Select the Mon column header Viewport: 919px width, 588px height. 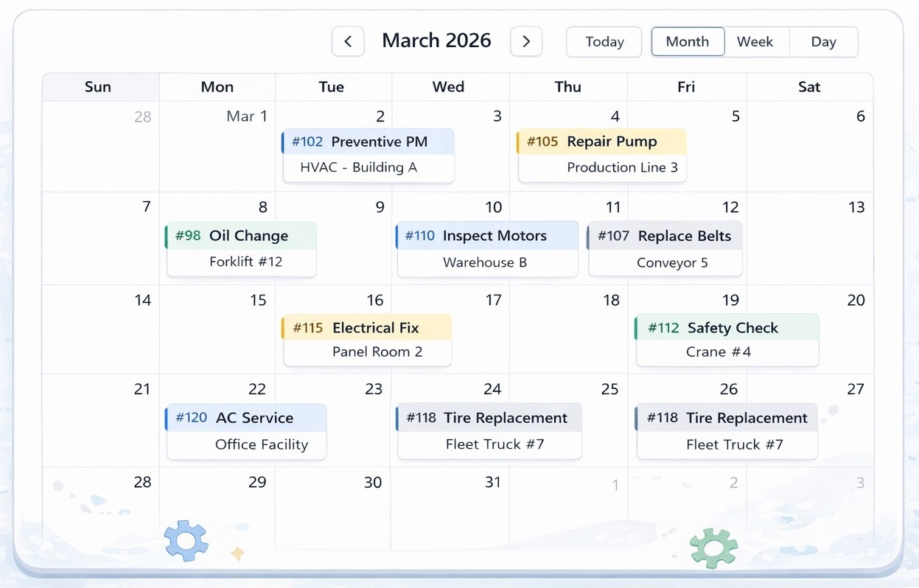click(x=217, y=87)
